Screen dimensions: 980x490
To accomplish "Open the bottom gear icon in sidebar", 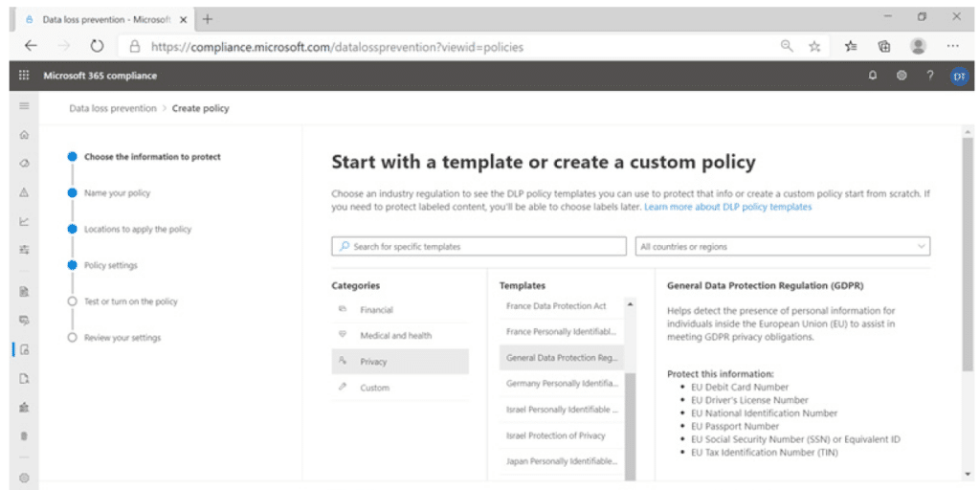I will coord(24,479).
